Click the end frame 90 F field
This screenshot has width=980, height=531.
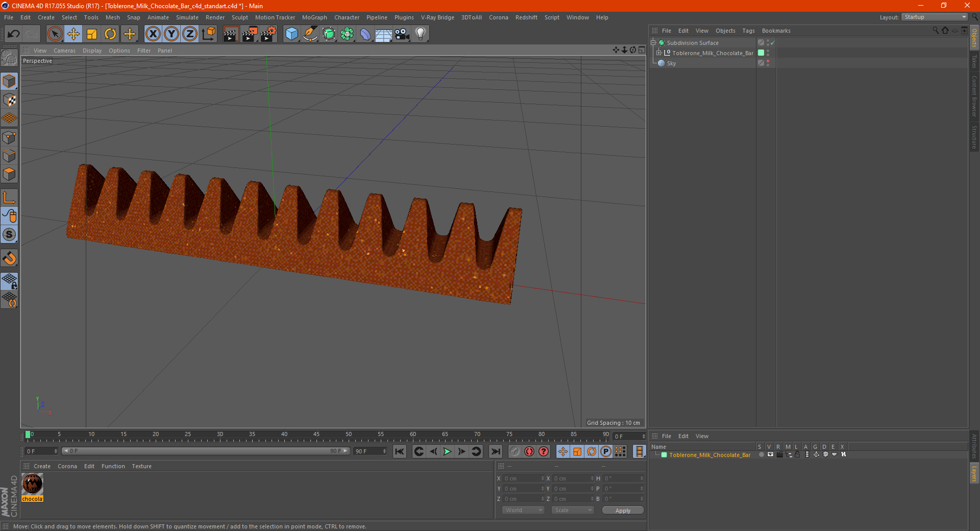click(x=371, y=451)
